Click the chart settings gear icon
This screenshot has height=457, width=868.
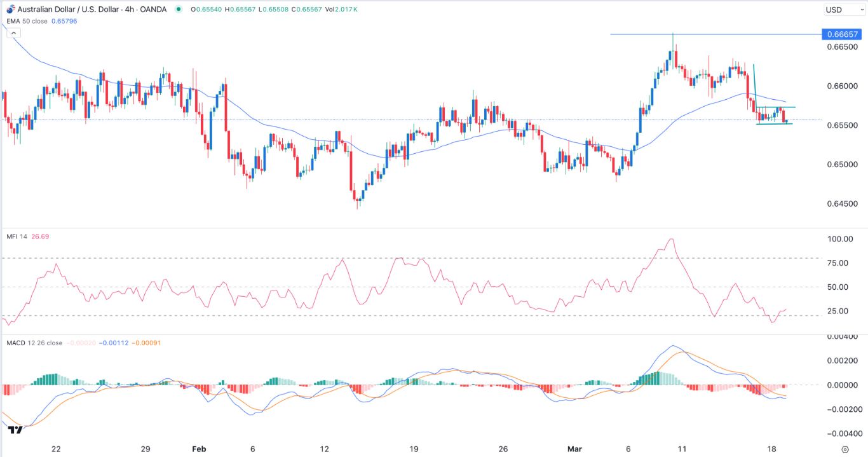click(x=846, y=449)
